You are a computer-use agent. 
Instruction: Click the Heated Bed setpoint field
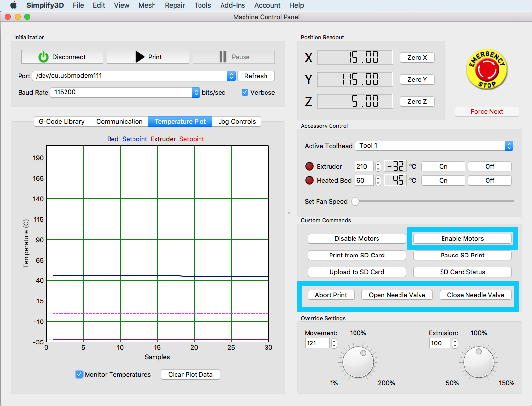(364, 181)
